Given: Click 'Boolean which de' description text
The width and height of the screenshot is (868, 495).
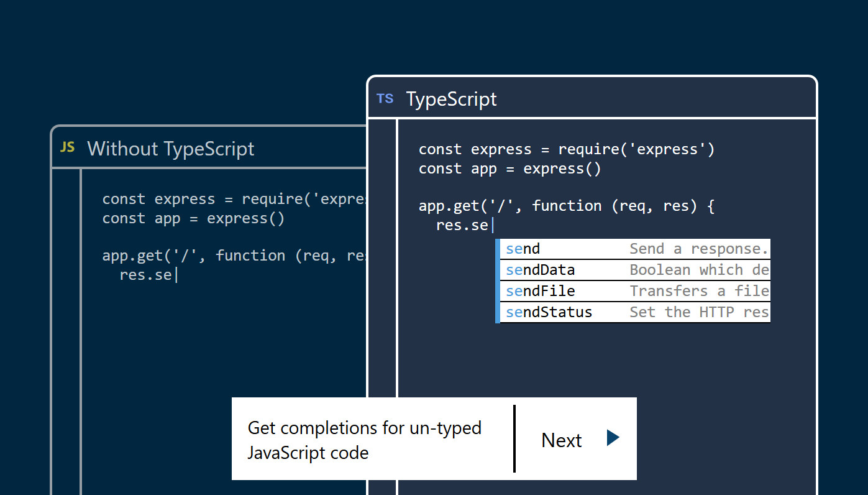Looking at the screenshot, I should coord(700,271).
